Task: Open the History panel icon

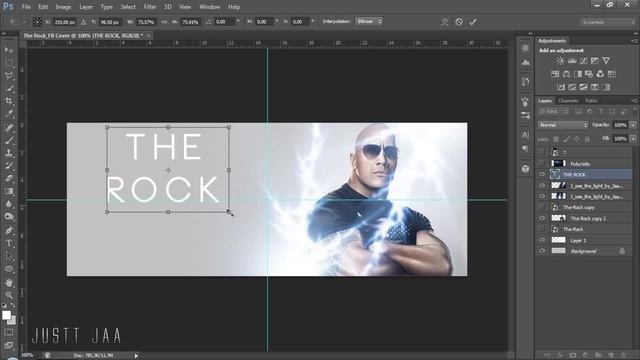Action: click(525, 82)
